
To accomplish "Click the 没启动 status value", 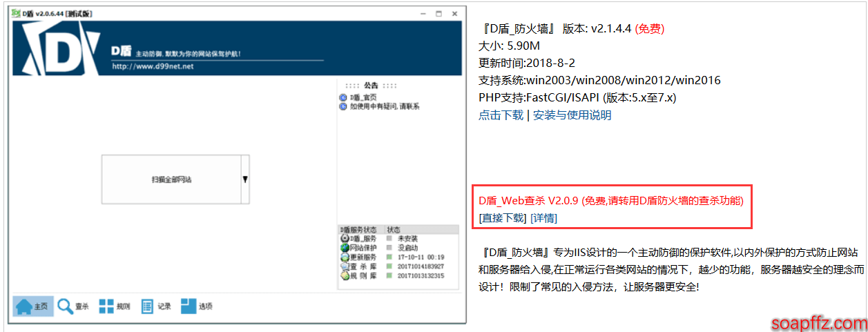I will coord(407,247).
